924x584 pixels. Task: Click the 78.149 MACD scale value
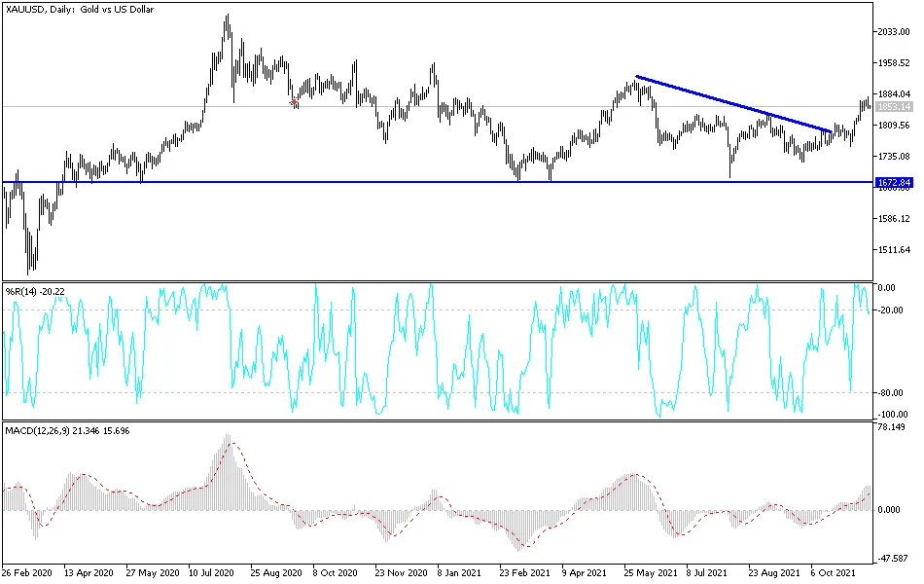coord(890,427)
